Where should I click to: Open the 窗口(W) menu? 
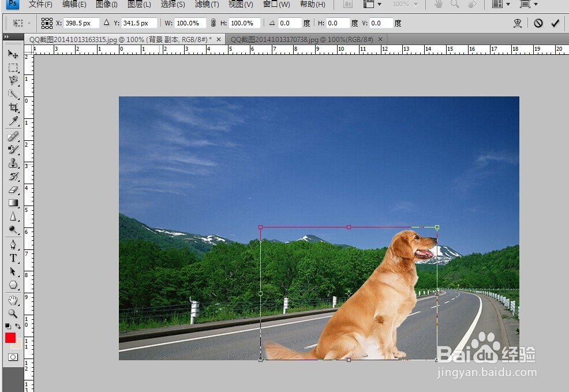276,5
